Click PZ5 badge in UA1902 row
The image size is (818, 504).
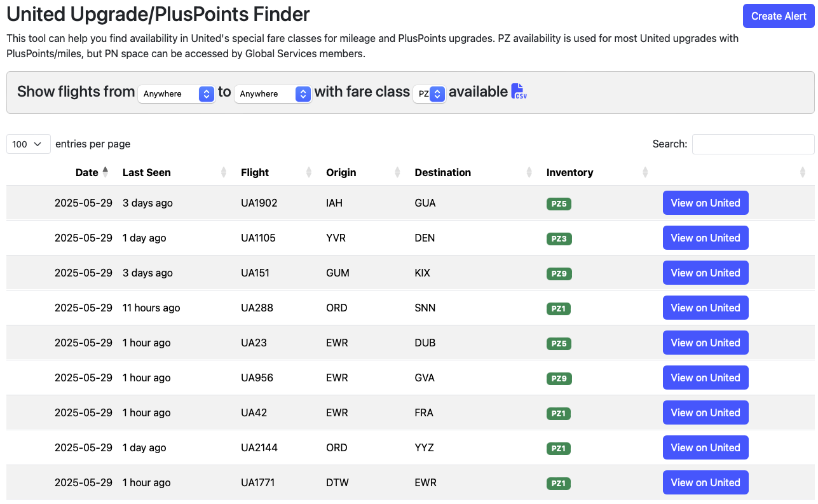tap(559, 204)
